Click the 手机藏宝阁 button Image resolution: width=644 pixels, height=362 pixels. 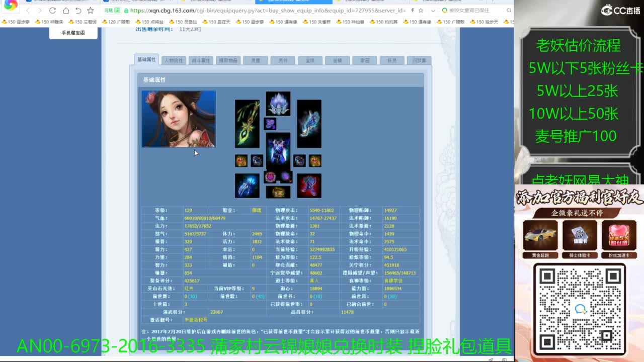[x=73, y=33]
